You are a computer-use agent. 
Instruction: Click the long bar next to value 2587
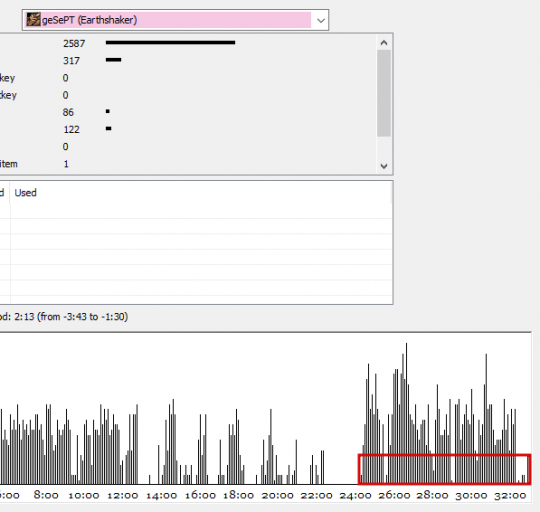coord(170,42)
